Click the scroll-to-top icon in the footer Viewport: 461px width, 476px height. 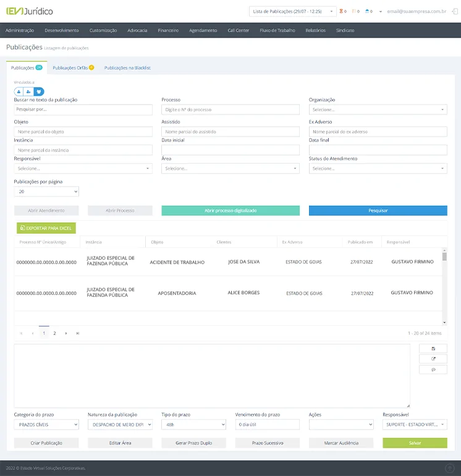coord(449,468)
